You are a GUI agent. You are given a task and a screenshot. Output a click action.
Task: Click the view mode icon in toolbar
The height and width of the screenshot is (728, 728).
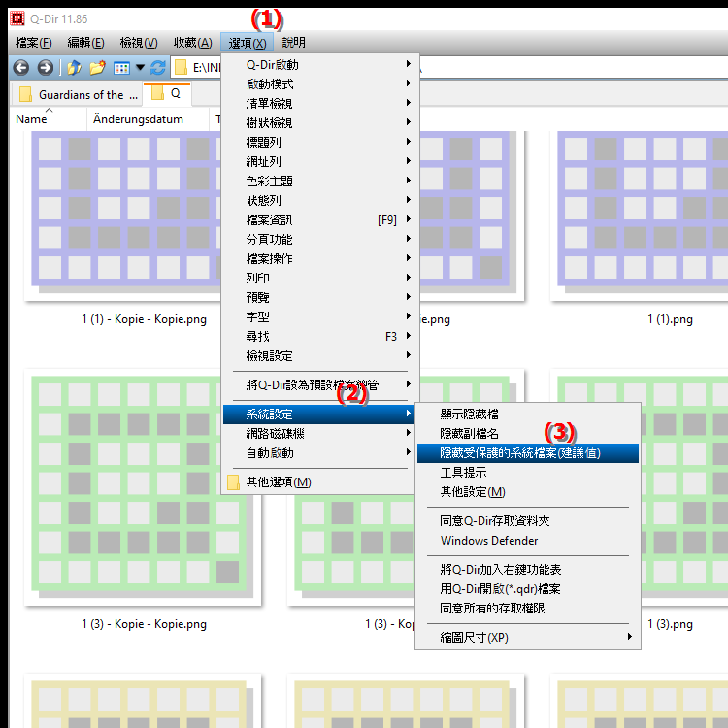[121, 68]
